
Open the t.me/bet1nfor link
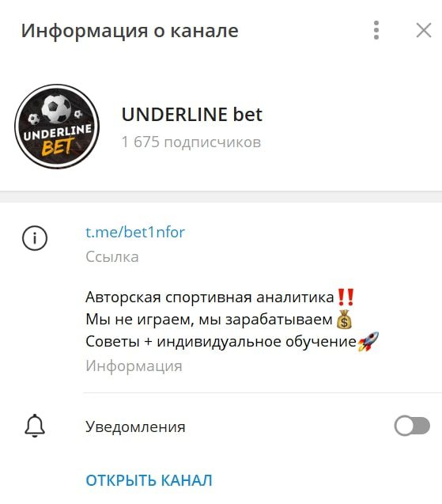[x=135, y=232]
